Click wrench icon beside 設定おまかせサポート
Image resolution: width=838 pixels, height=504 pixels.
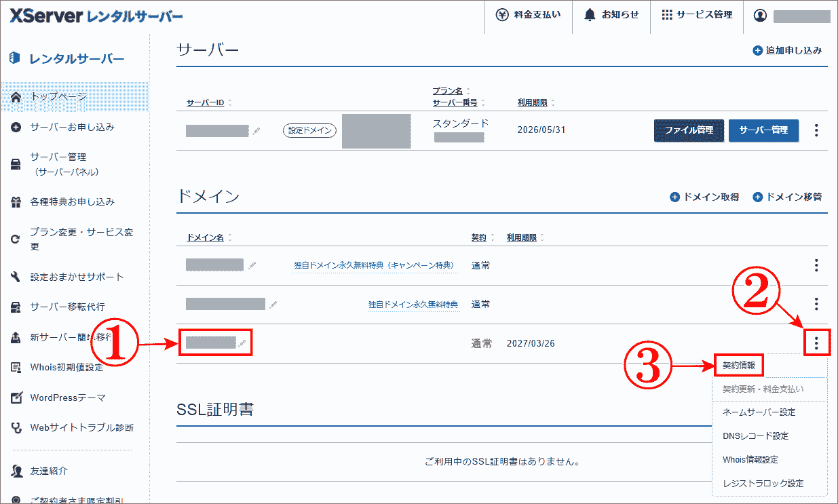16,277
